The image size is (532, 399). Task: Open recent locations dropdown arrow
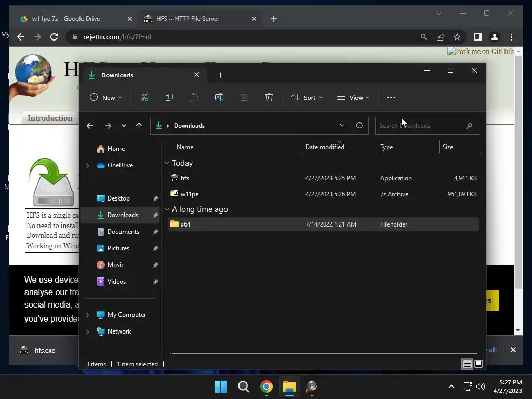pos(124,126)
